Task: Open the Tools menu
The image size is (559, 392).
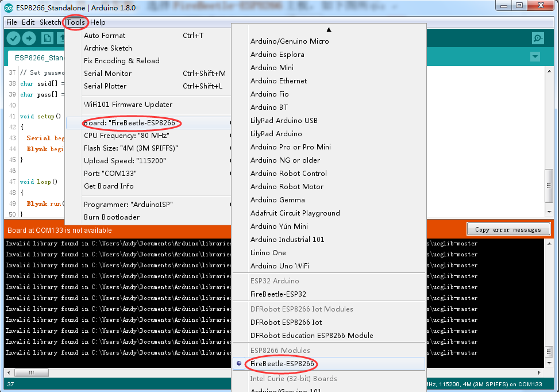Action: click(76, 22)
